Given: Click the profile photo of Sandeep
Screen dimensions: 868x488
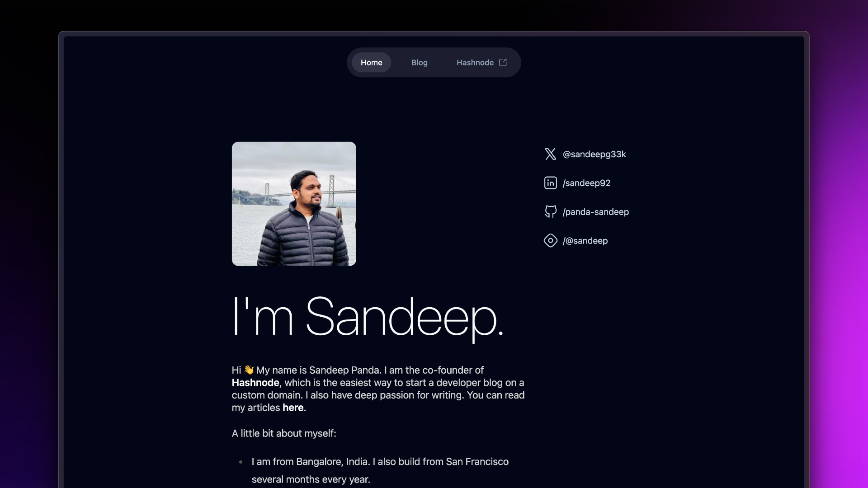Looking at the screenshot, I should (294, 204).
